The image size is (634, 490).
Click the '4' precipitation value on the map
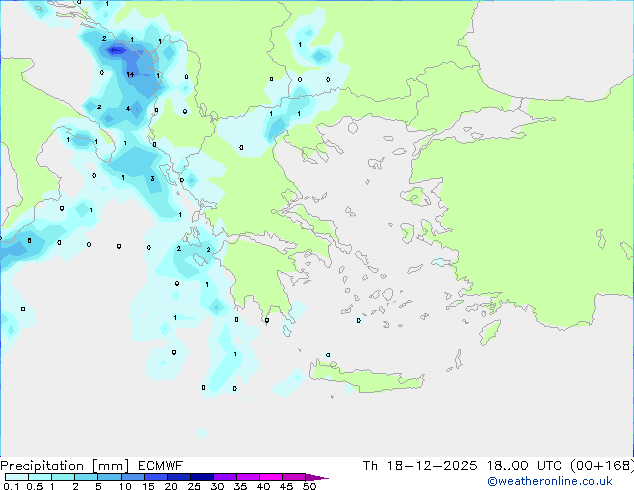click(128, 108)
